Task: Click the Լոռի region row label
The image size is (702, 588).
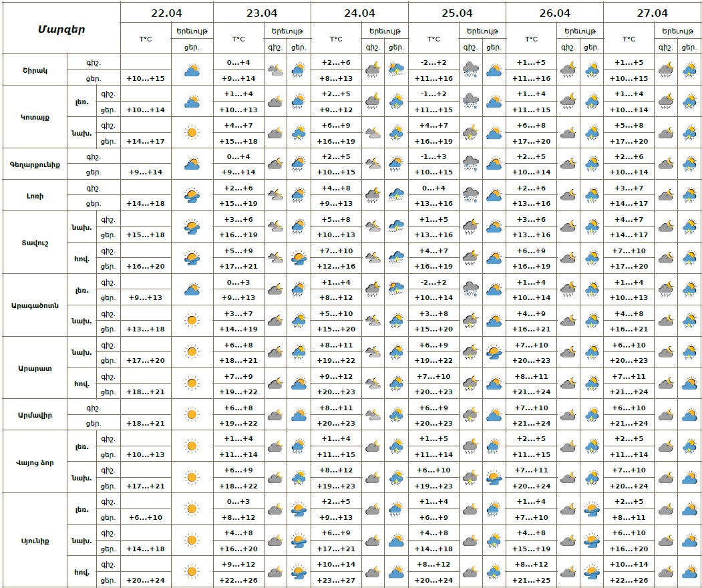Action: click(x=35, y=195)
